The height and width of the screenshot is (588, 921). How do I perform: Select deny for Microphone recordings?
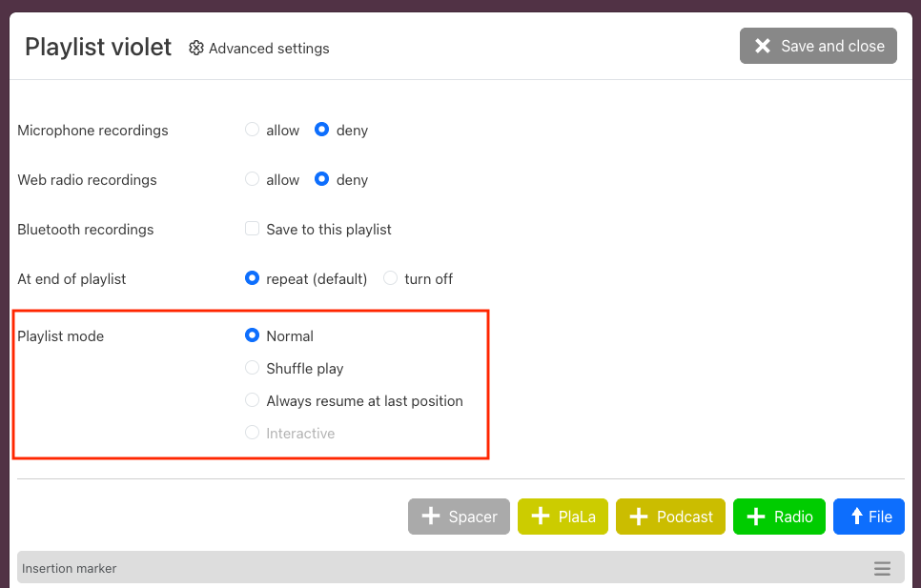tap(322, 130)
